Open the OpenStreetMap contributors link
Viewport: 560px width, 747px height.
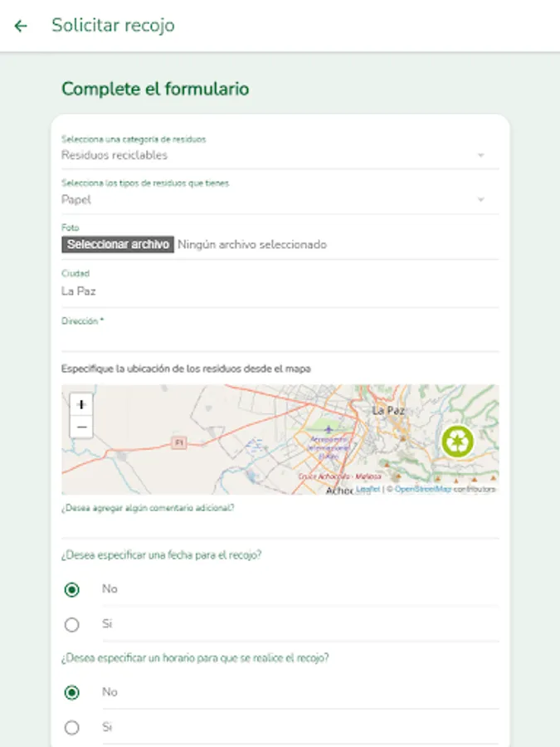422,490
